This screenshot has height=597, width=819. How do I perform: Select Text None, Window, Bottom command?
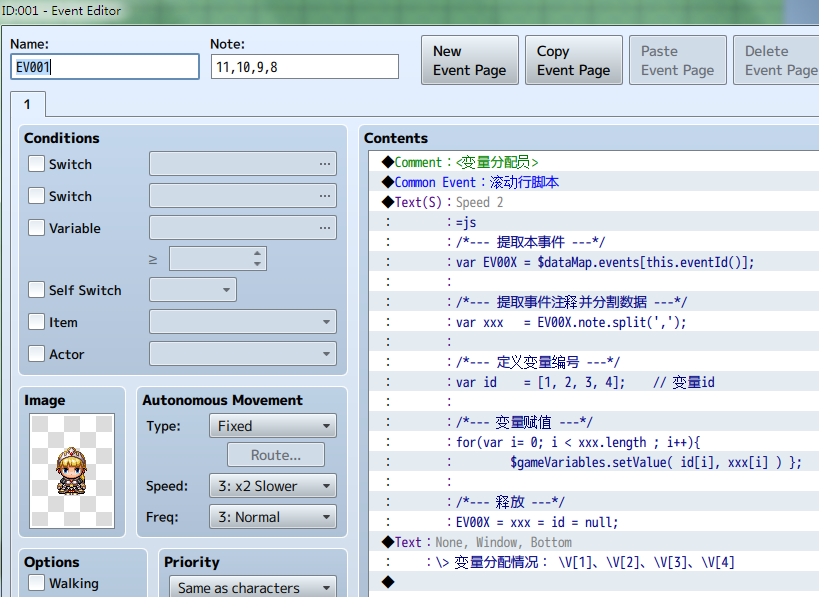click(594, 542)
